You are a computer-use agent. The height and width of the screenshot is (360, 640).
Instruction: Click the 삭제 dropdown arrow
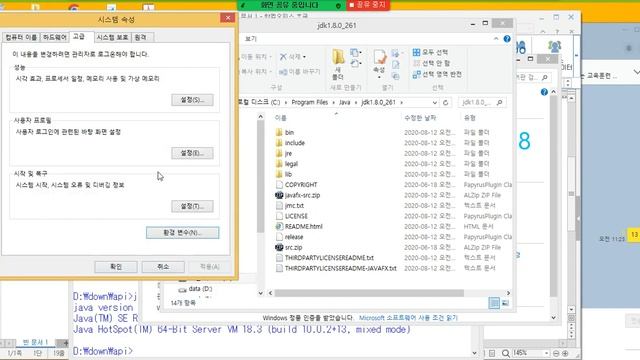(304, 57)
